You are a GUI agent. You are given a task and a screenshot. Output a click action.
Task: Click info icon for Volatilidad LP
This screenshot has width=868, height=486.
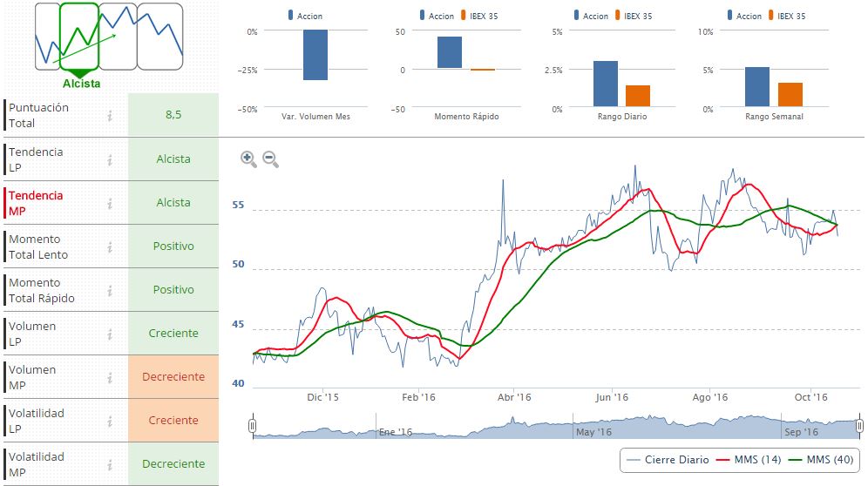click(110, 421)
